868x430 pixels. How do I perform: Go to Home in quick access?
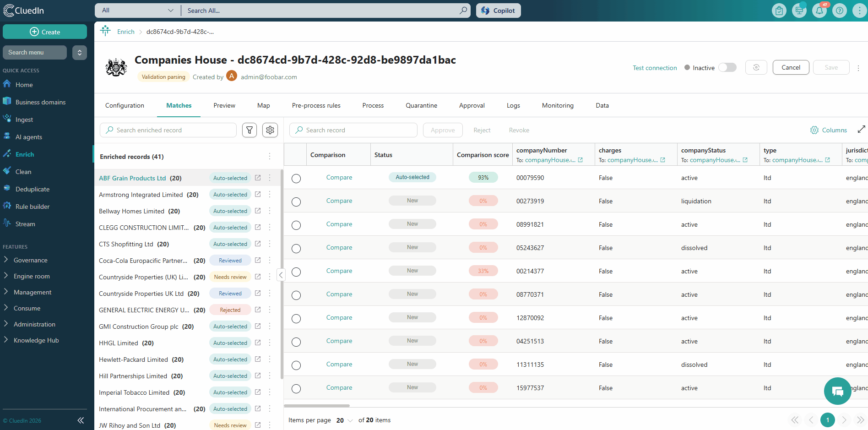24,85
